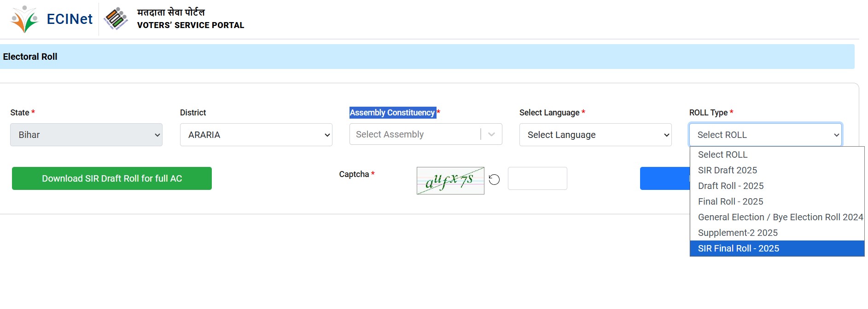Open the State dropdown showing Bihar

(86, 135)
